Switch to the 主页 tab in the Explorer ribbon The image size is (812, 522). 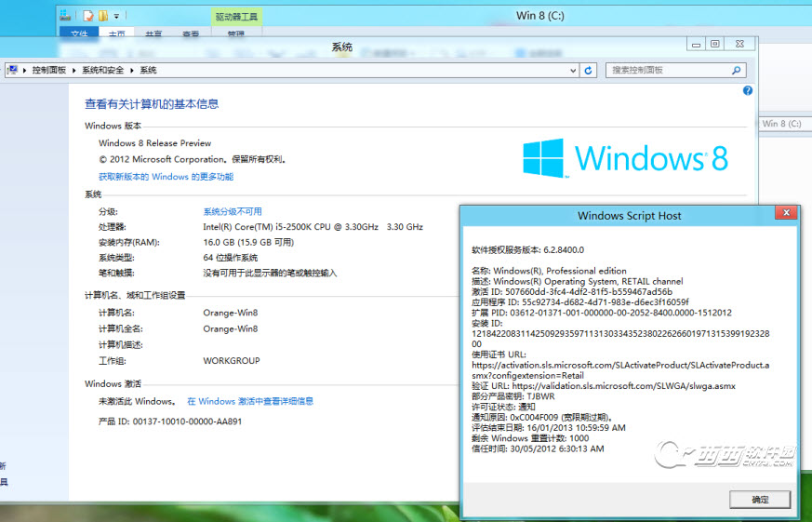coord(117,33)
